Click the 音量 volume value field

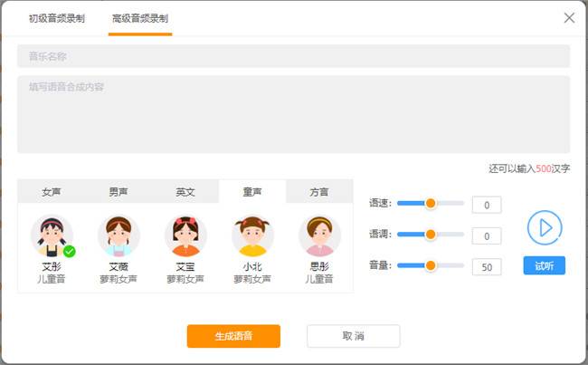(487, 267)
